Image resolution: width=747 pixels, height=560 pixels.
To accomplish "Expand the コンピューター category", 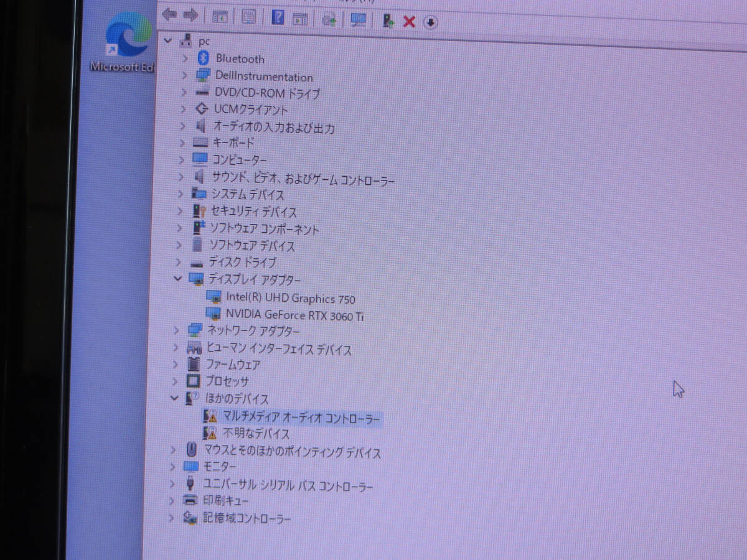I will pos(181,160).
